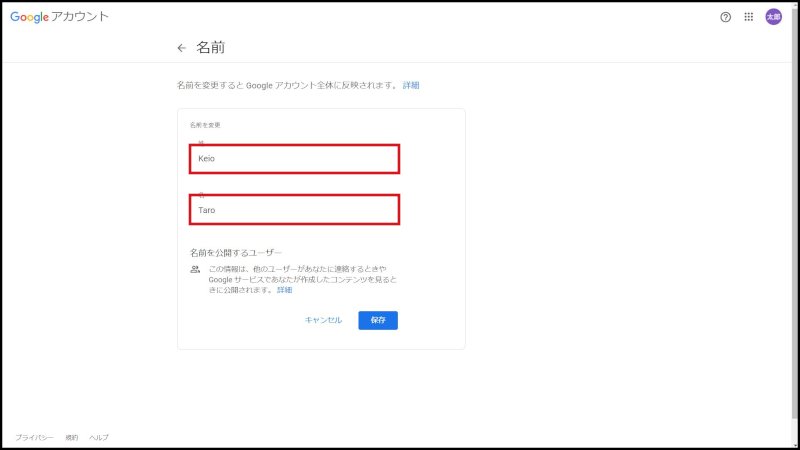Image resolution: width=800 pixels, height=450 pixels.
Task: Open the プライバシー footer link
Action: coord(34,437)
